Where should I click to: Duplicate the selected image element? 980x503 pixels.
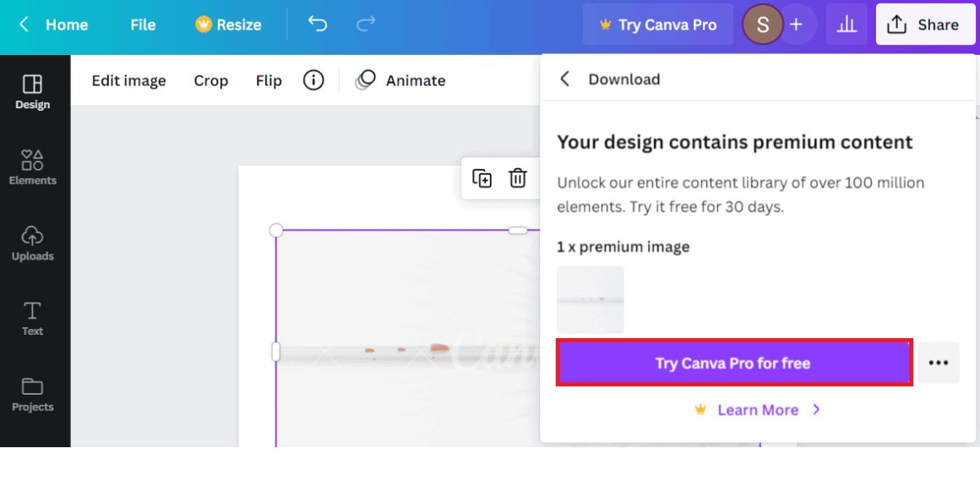pos(482,178)
